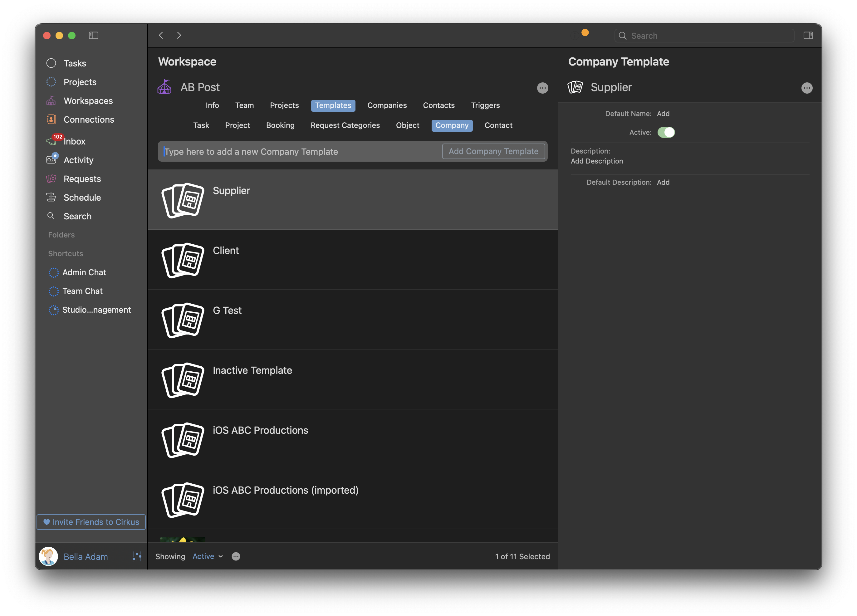Open the Inbox with 102 badge
This screenshot has height=616, width=857.
coord(74,141)
